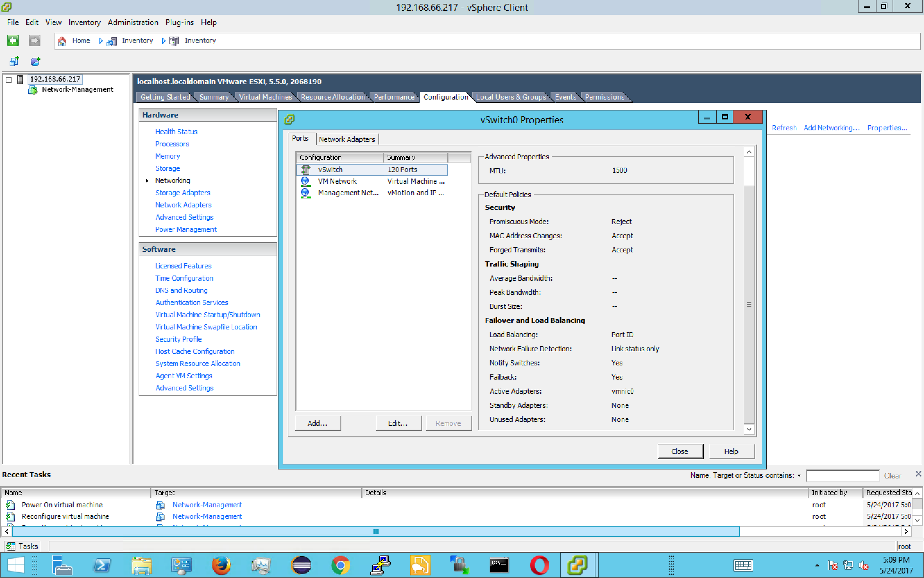Click the Refresh link
924x578 pixels.
[x=784, y=128]
